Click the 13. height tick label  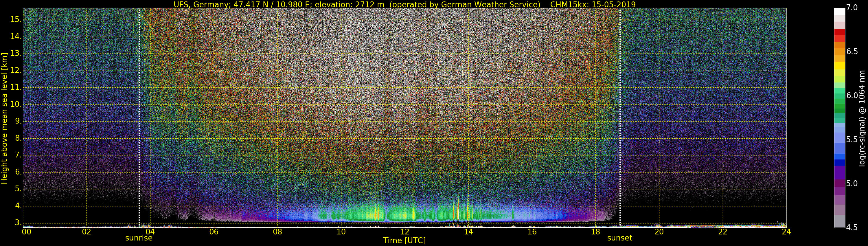click(16, 53)
